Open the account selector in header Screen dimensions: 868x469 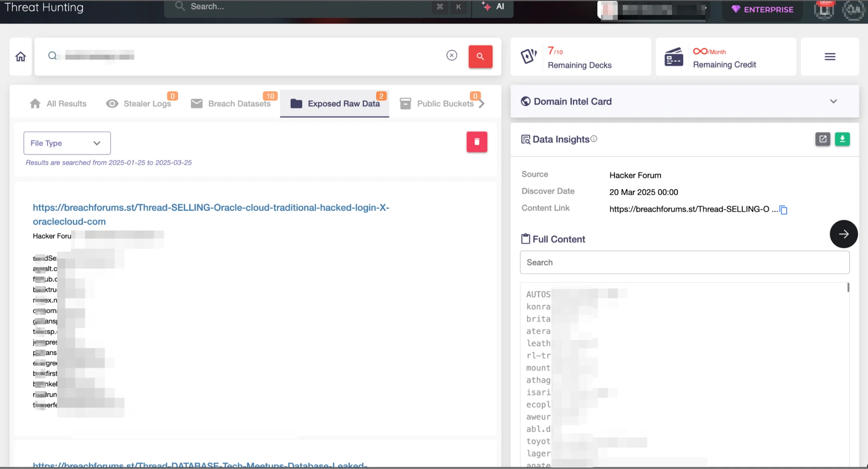click(653, 10)
